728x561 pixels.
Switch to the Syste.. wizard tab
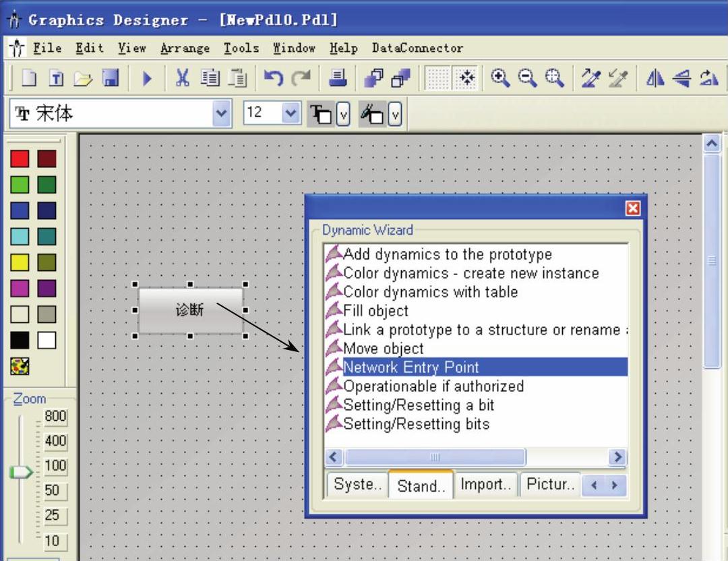coord(357,484)
